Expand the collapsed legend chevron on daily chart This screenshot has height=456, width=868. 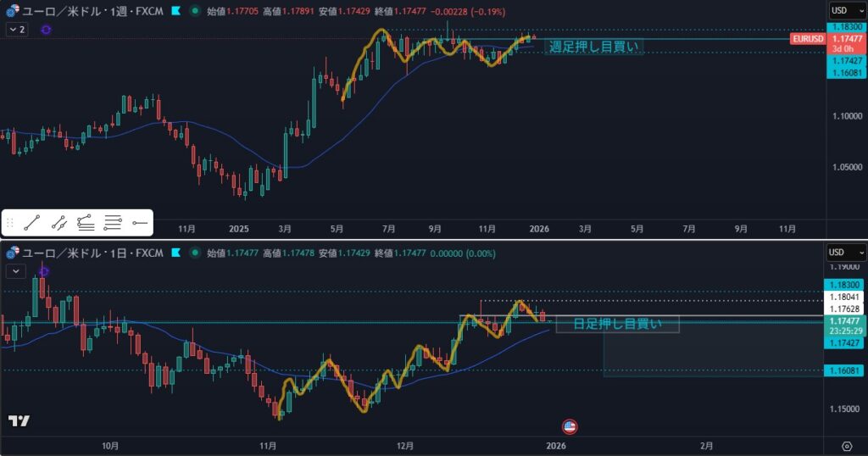click(x=15, y=271)
